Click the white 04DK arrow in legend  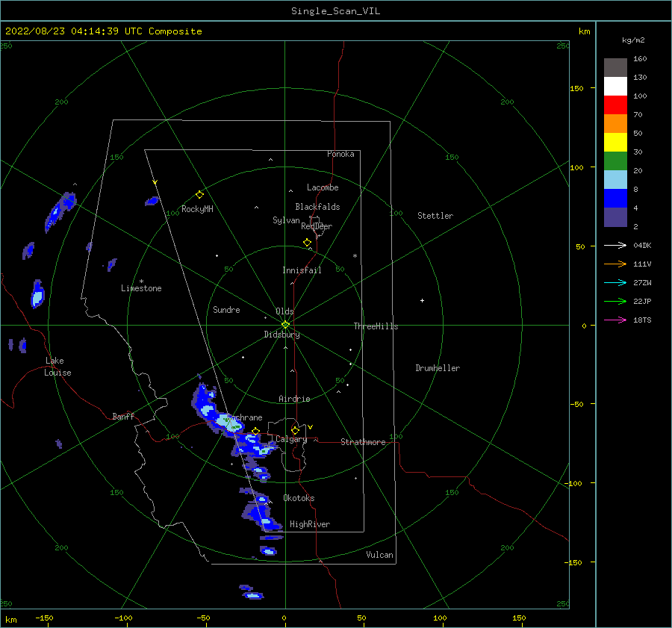point(615,245)
